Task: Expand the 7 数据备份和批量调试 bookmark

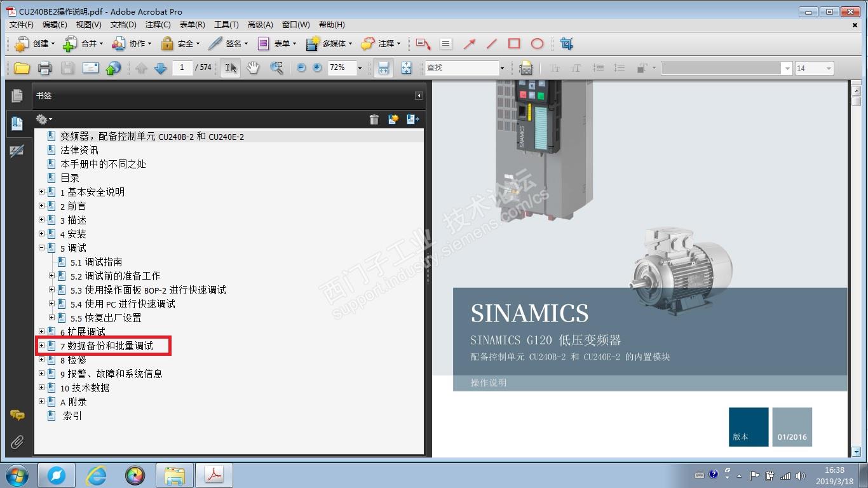Action: click(42, 346)
